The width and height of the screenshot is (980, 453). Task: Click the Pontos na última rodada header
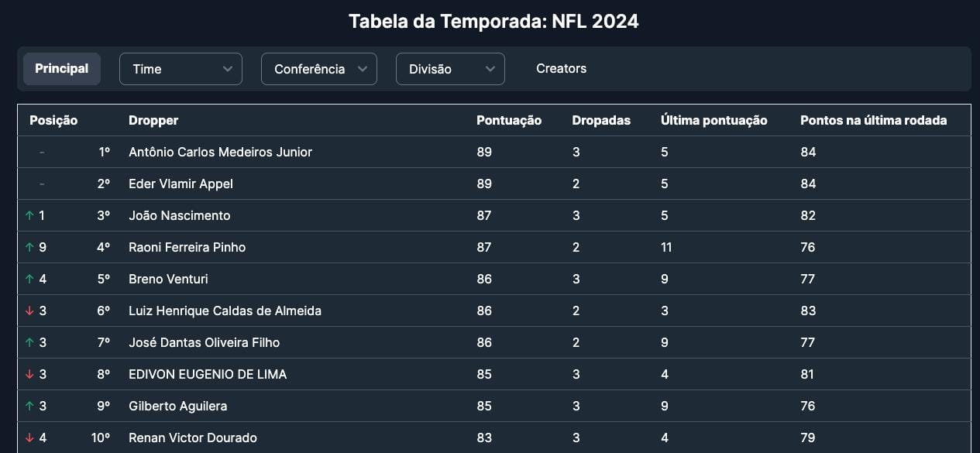873,121
